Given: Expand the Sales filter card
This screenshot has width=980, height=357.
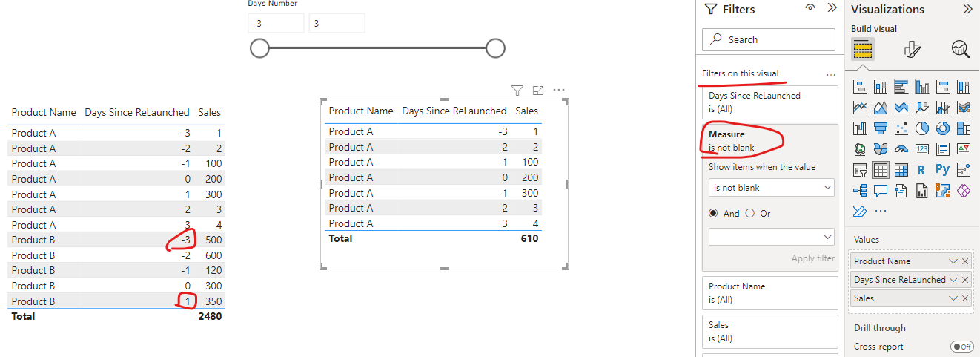Looking at the screenshot, I should click(x=769, y=331).
